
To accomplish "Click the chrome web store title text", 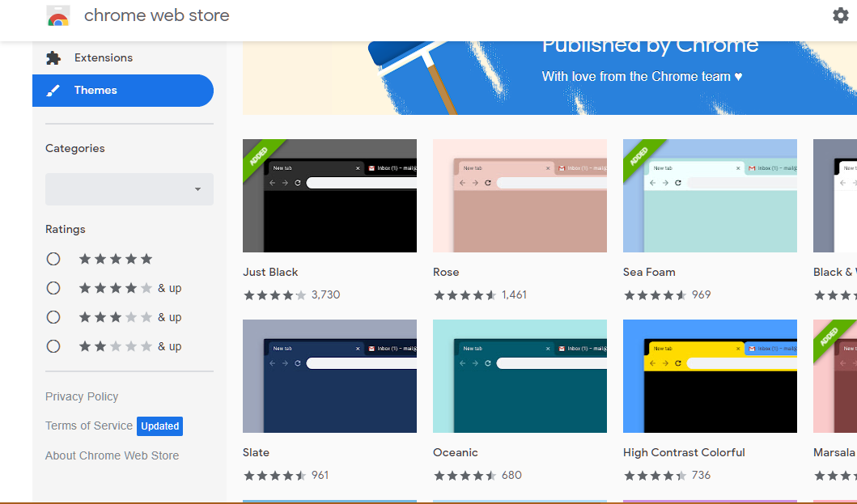I will (x=157, y=15).
